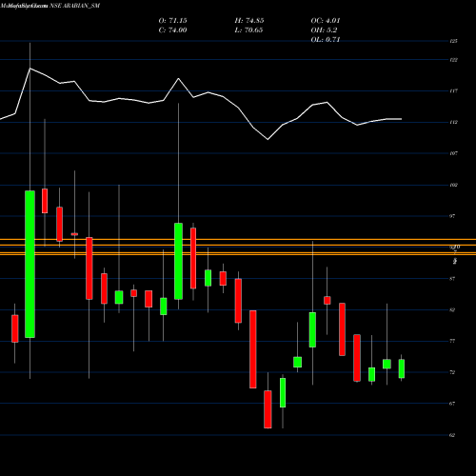476x476 pixels.
Task: Click the OH: 5.2 value
Action: (x=324, y=30)
